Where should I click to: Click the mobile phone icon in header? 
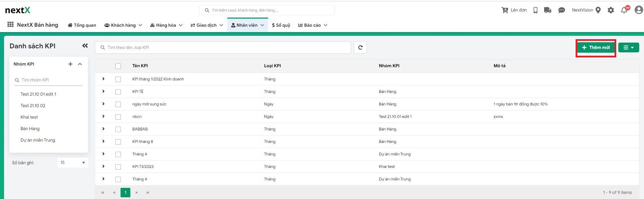tap(535, 10)
